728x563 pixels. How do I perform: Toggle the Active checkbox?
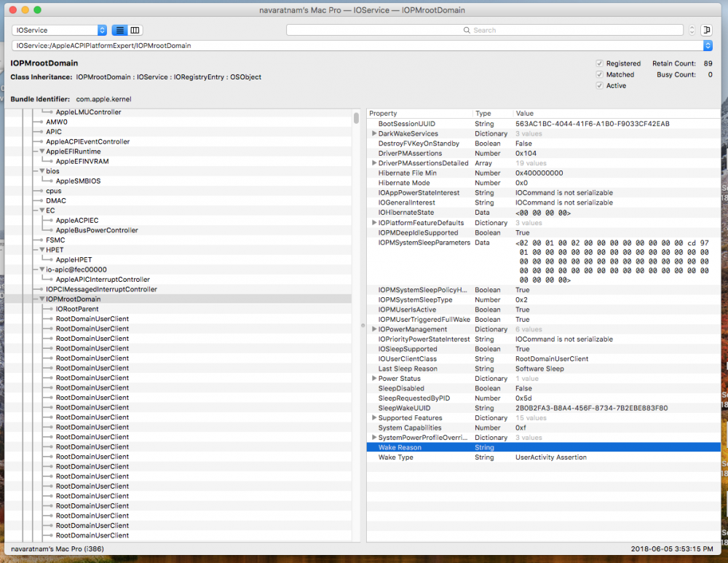pyautogui.click(x=599, y=85)
